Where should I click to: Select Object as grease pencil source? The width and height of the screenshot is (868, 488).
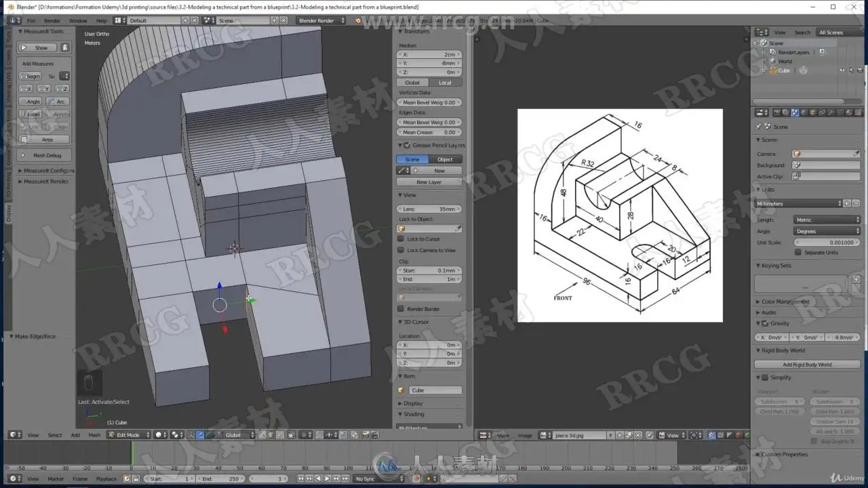click(445, 159)
